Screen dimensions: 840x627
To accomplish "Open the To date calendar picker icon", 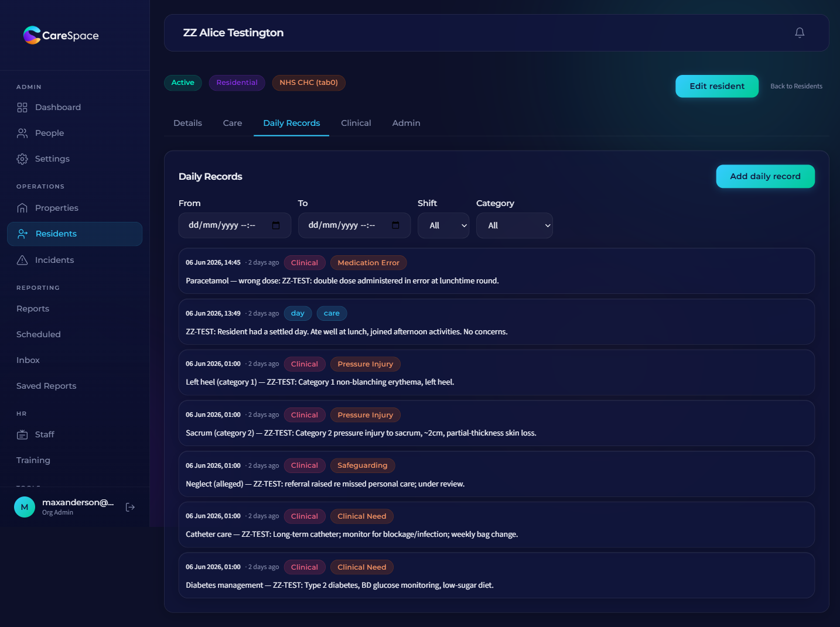I will click(395, 225).
